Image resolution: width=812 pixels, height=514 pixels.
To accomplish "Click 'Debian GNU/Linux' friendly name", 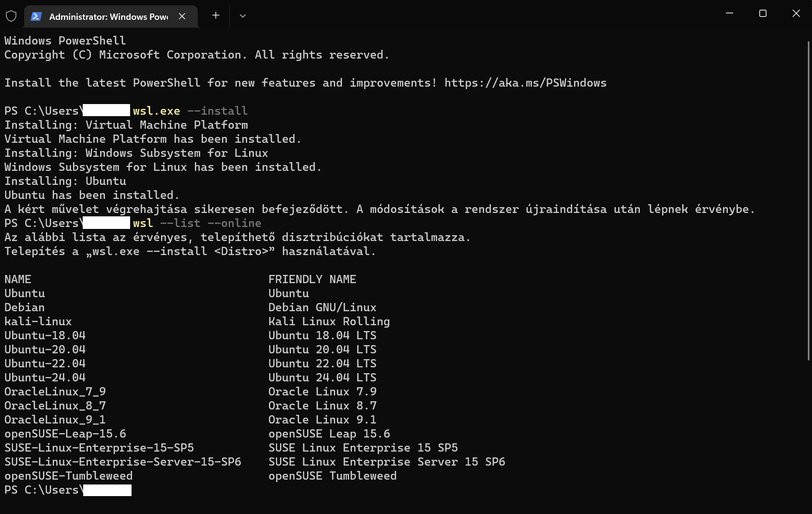I will (323, 307).
